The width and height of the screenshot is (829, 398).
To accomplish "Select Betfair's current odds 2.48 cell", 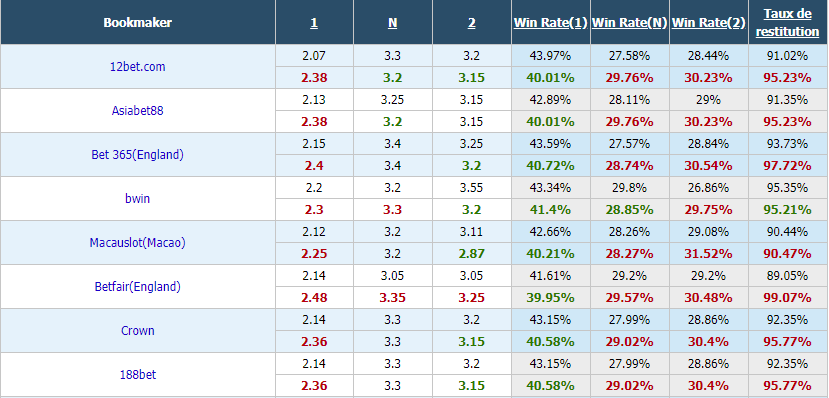I will (314, 298).
